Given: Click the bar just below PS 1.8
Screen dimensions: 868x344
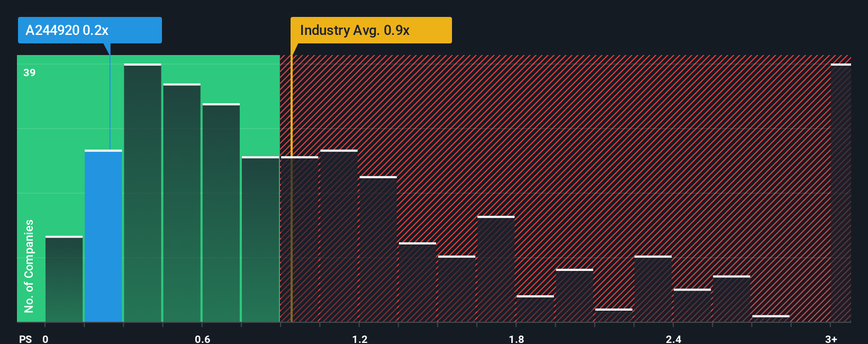Looking at the screenshot, I should 496,269.
